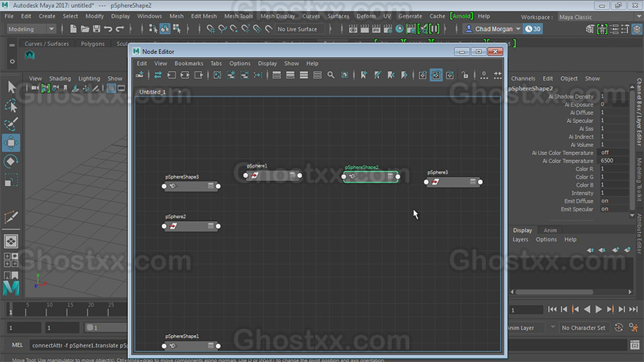Viewport: 644px width, 362px height.
Task: Open the Workspace Maya Classic dropdown
Action: (599, 17)
